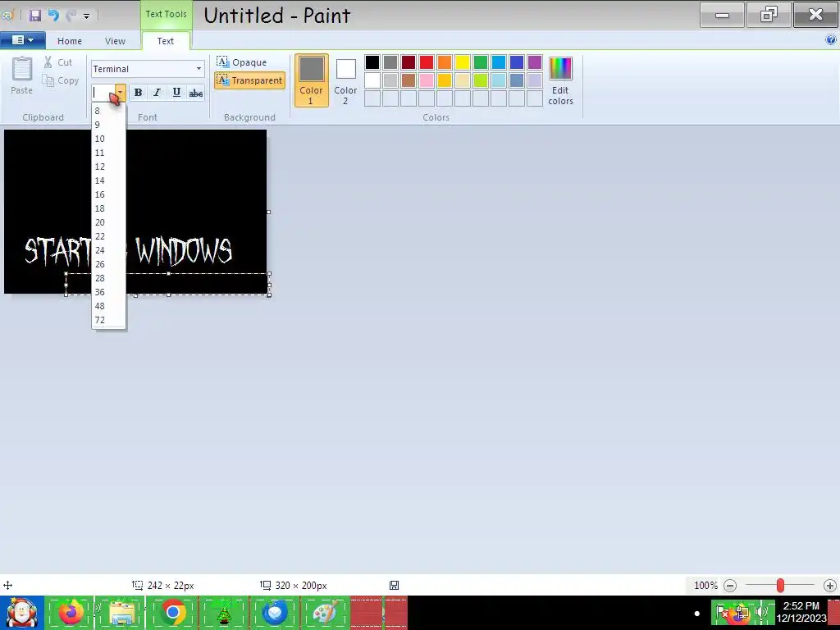Image resolution: width=840 pixels, height=630 pixels.
Task: Collapse the font size dropdown arrow
Action: 120,92
